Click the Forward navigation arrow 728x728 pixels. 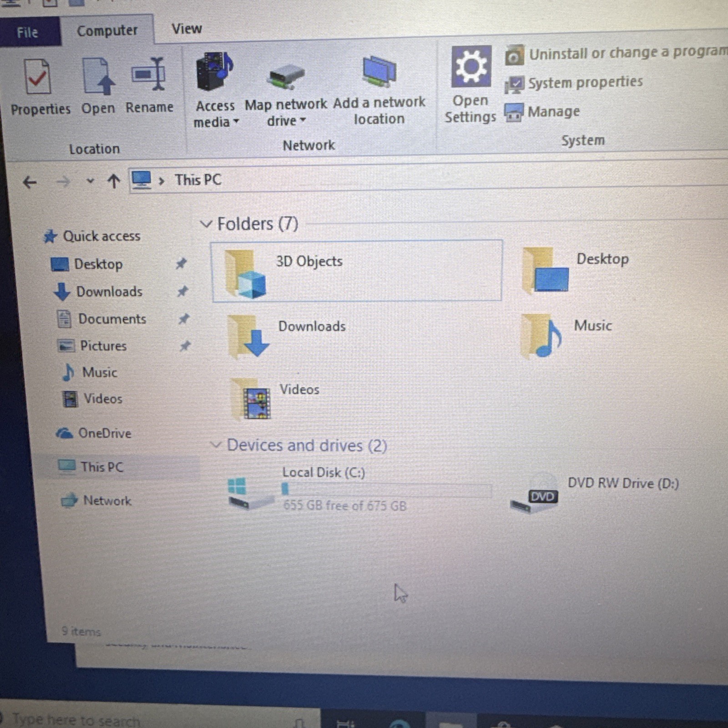tap(63, 182)
